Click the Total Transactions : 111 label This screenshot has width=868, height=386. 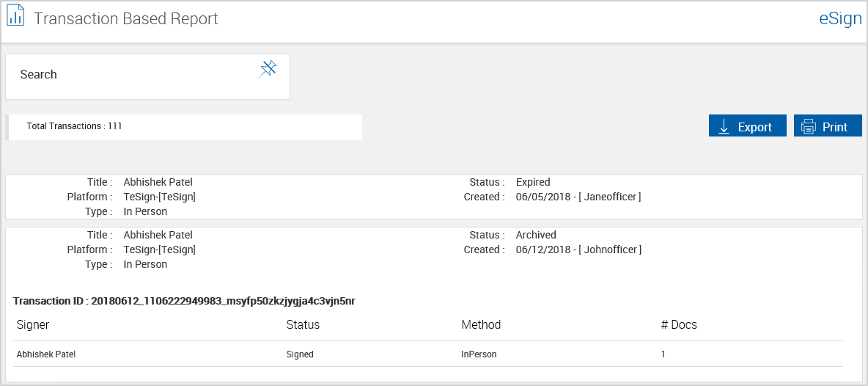pos(74,126)
